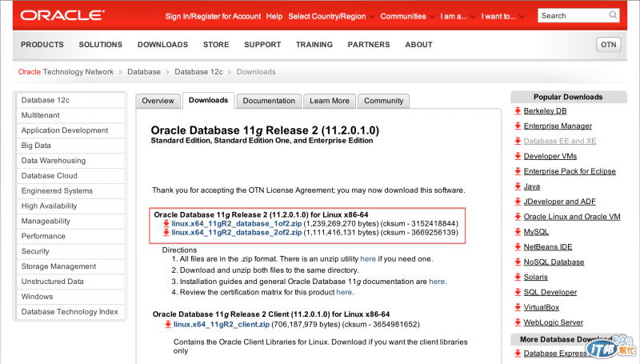The image size is (640, 364).
Task: Open Storage Management in sidebar
Action: click(70, 266)
